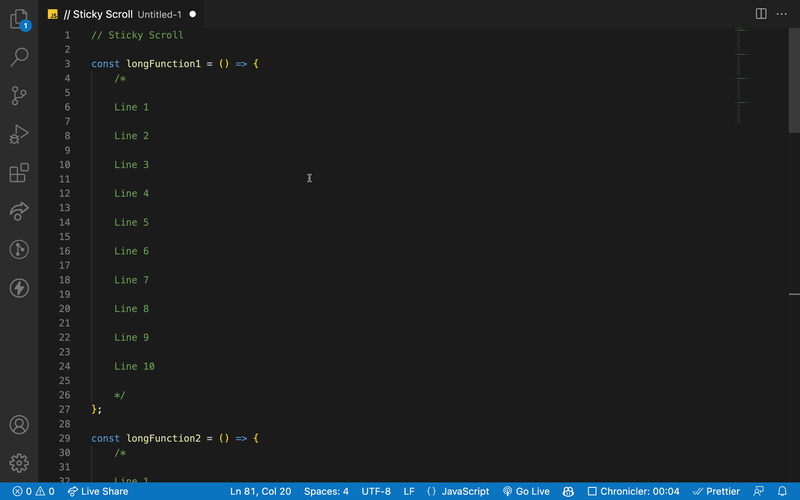The height and width of the screenshot is (500, 800).
Task: Click the vertical scrollbar thumb
Action: [794, 81]
